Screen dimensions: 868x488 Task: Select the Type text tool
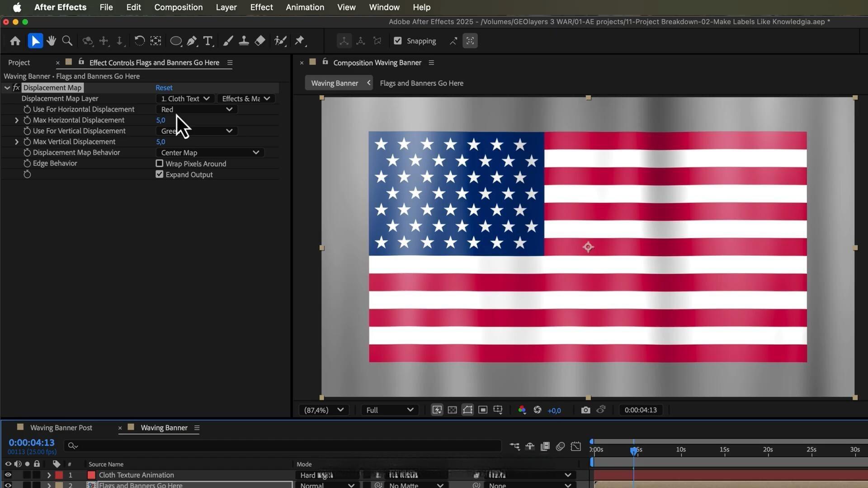[x=208, y=41]
